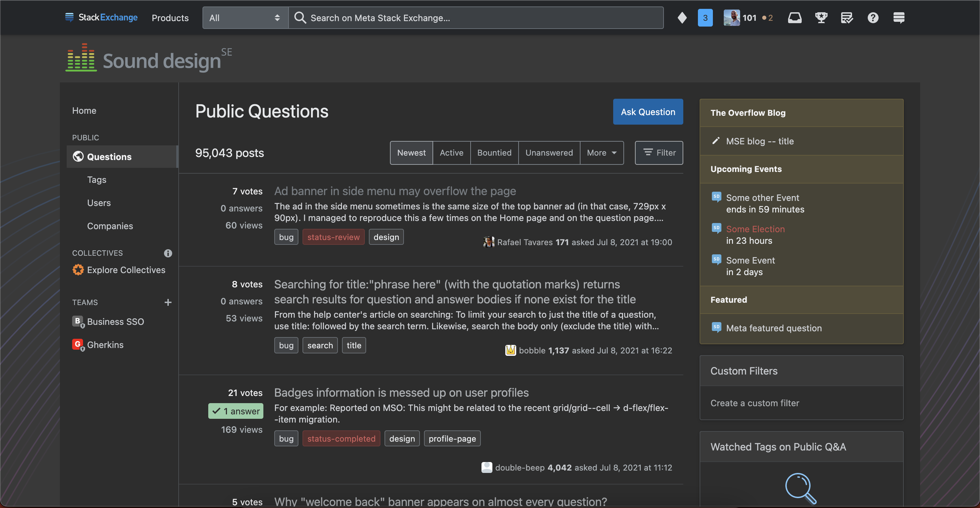The width and height of the screenshot is (980, 508).
Task: Click the Gherkins team icon
Action: click(x=78, y=345)
